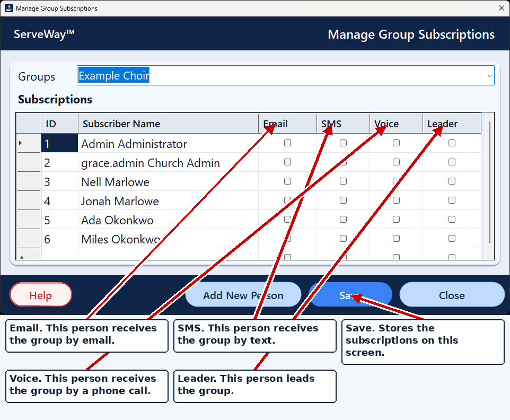
Task: Select the Admin Administrator name cell
Action: [x=168, y=143]
